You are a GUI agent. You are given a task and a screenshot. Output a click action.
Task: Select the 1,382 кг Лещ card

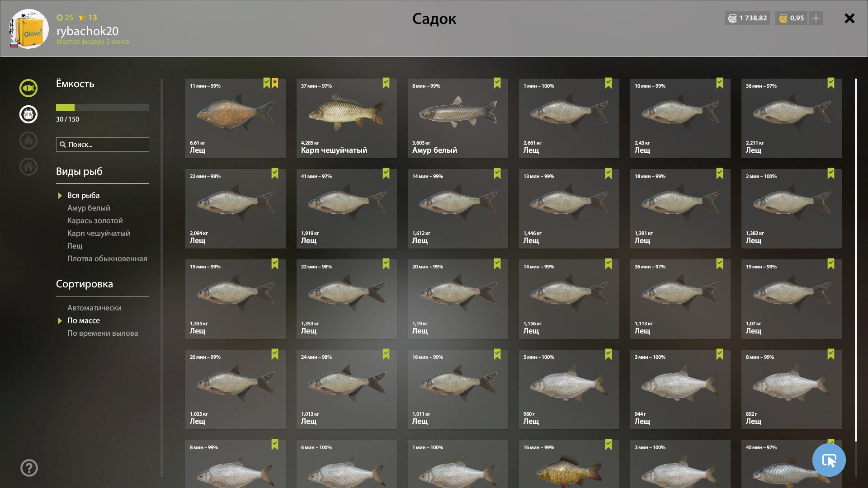tap(792, 209)
